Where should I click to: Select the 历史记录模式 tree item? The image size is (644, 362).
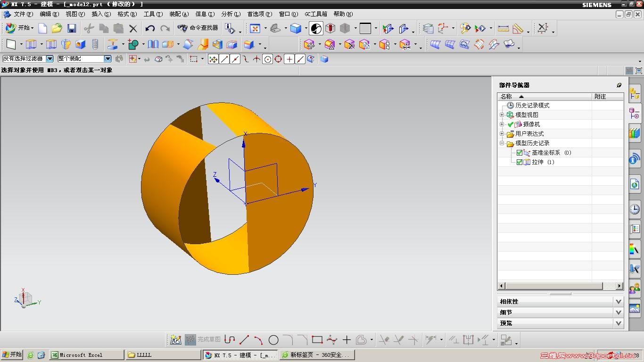coord(532,106)
